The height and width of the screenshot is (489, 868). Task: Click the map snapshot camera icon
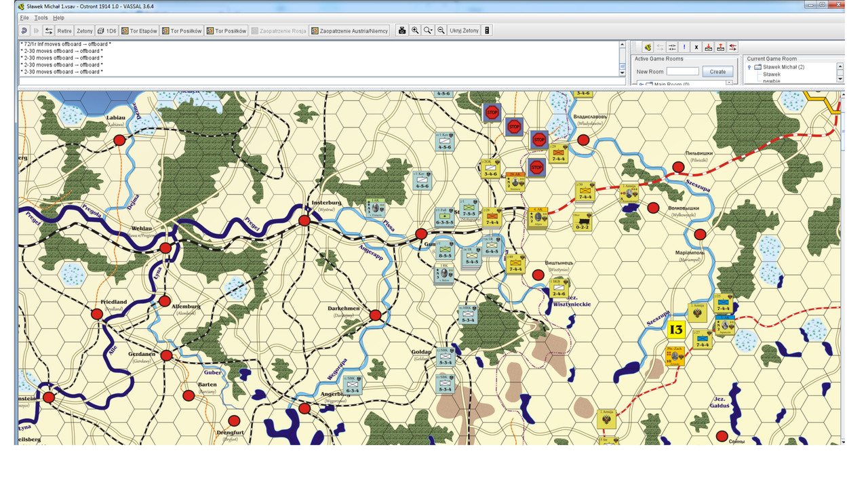click(x=402, y=31)
